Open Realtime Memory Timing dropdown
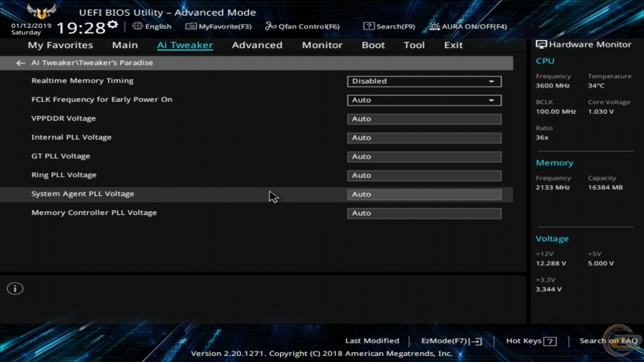Viewport: 644px width, 362px height. (x=424, y=81)
